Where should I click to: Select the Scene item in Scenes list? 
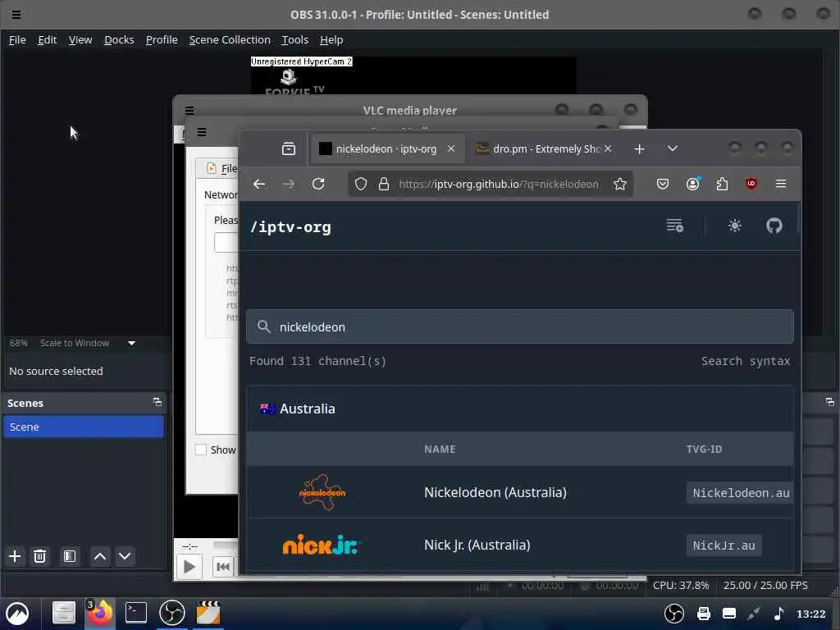click(84, 427)
